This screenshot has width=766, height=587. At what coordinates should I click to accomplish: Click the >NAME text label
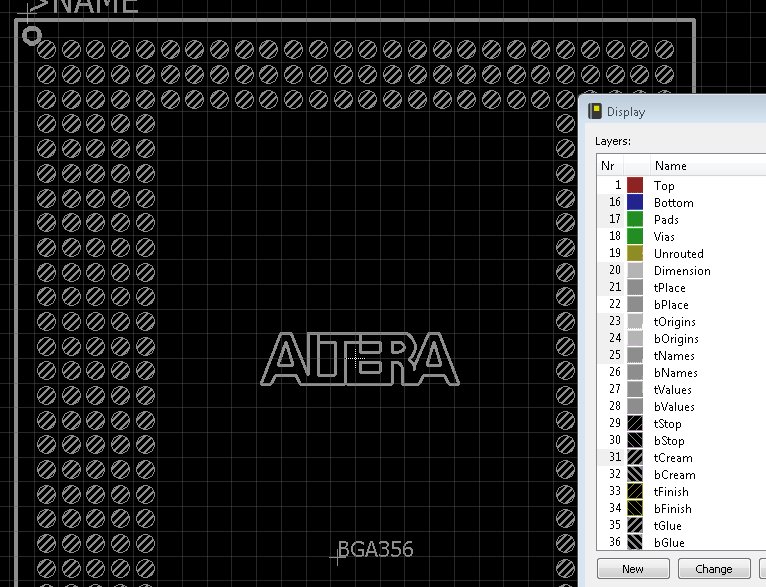(x=84, y=6)
